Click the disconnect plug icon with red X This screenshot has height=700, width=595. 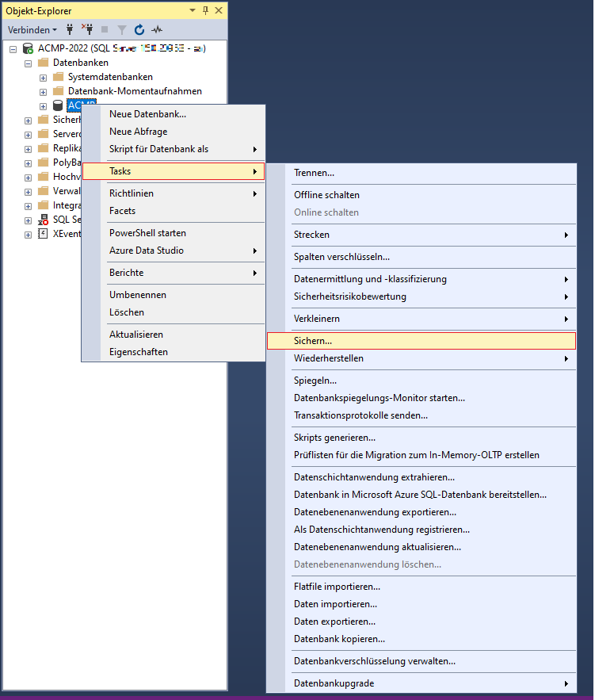[87, 29]
